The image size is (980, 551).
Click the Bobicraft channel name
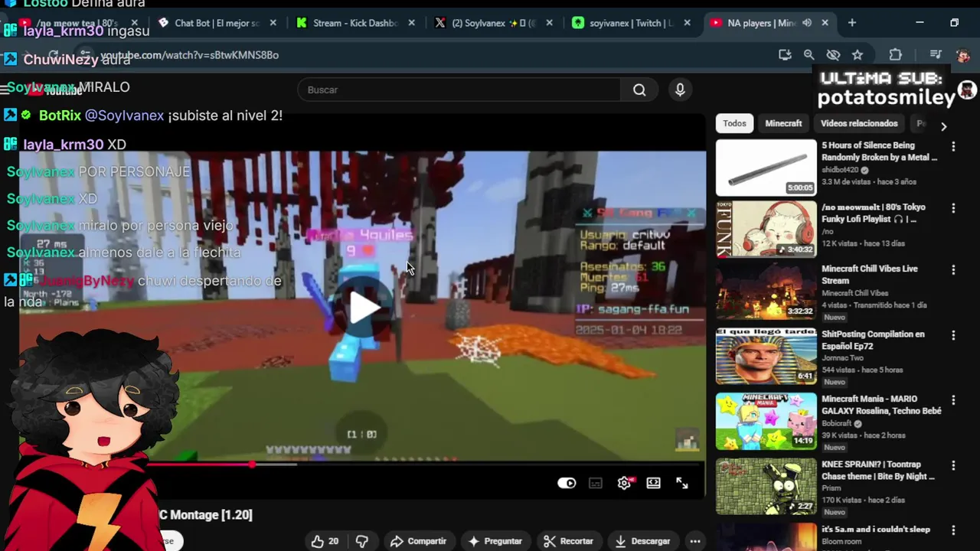[x=838, y=423]
